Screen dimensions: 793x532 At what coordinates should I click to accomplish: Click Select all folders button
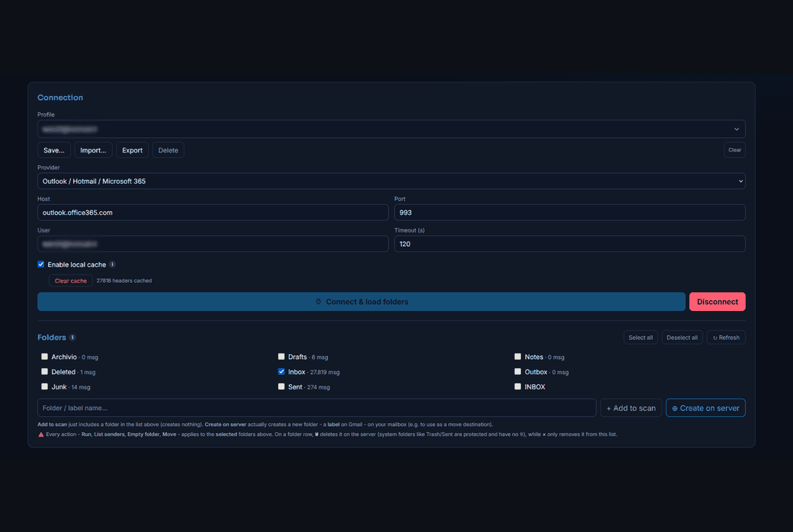coord(640,338)
